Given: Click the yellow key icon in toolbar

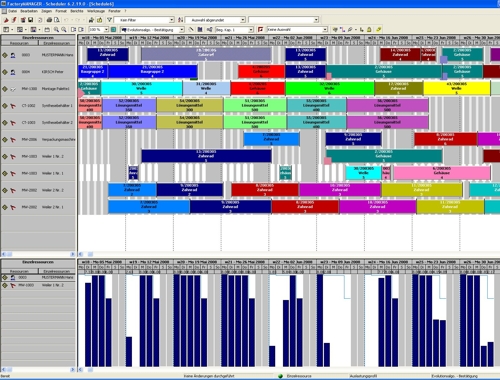Looking at the screenshot, I should pyautogui.click(x=379, y=30).
